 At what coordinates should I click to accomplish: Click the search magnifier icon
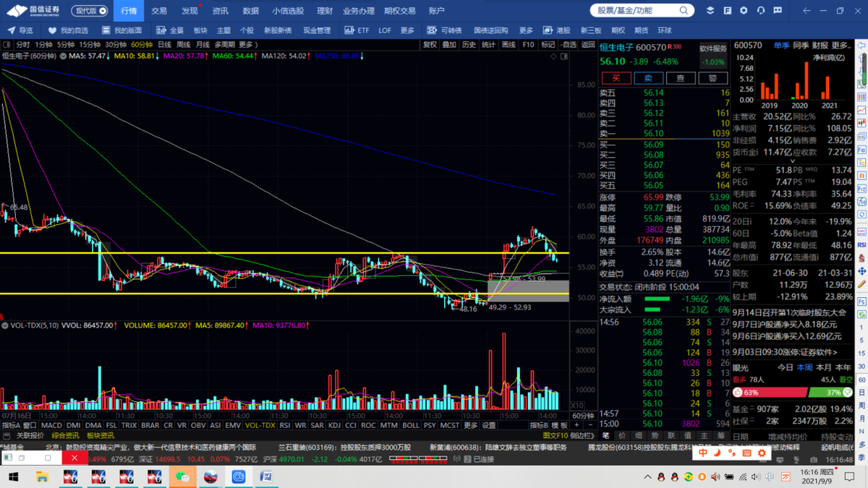[684, 10]
